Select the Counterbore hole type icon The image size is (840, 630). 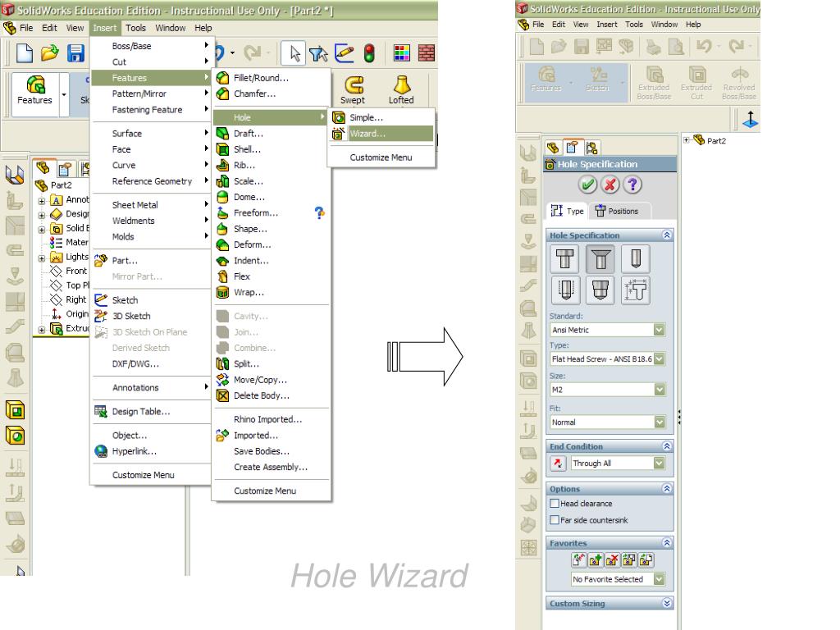(565, 258)
